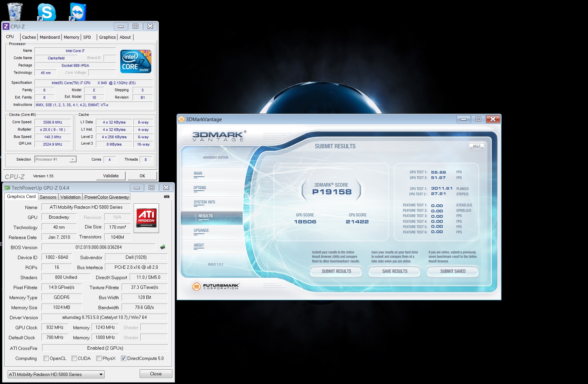The width and height of the screenshot is (588, 384).
Task: Launch Skype from the desktop shortcut
Action: 46,12
